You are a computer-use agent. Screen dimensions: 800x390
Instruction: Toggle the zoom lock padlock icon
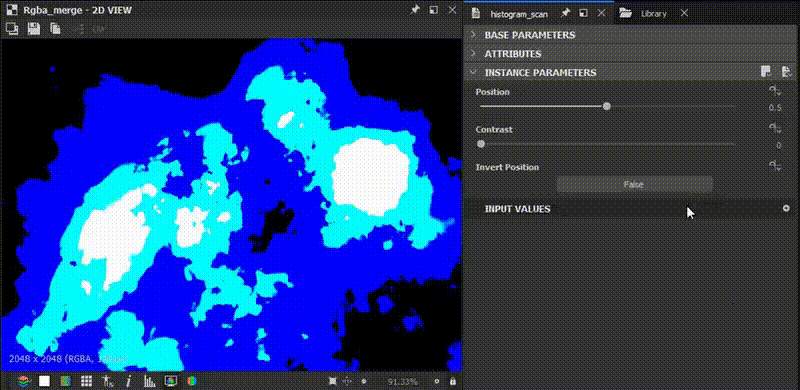tap(453, 381)
